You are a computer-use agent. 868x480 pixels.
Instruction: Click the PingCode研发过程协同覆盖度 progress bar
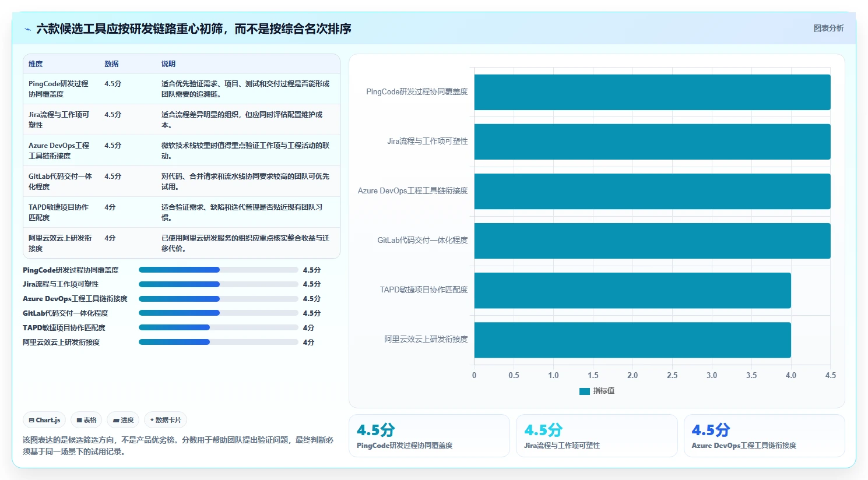pos(219,270)
